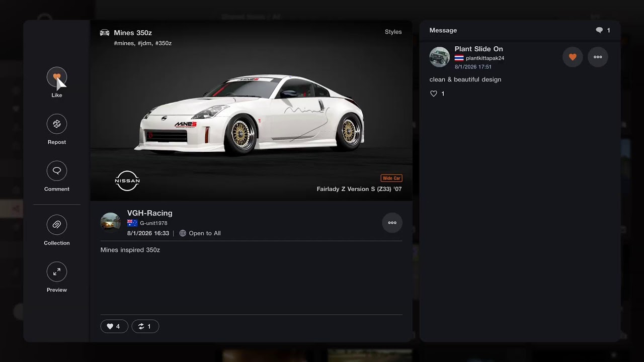This screenshot has height=362, width=644.
Task: Open VGH-Racing profile avatar
Action: tap(110, 222)
